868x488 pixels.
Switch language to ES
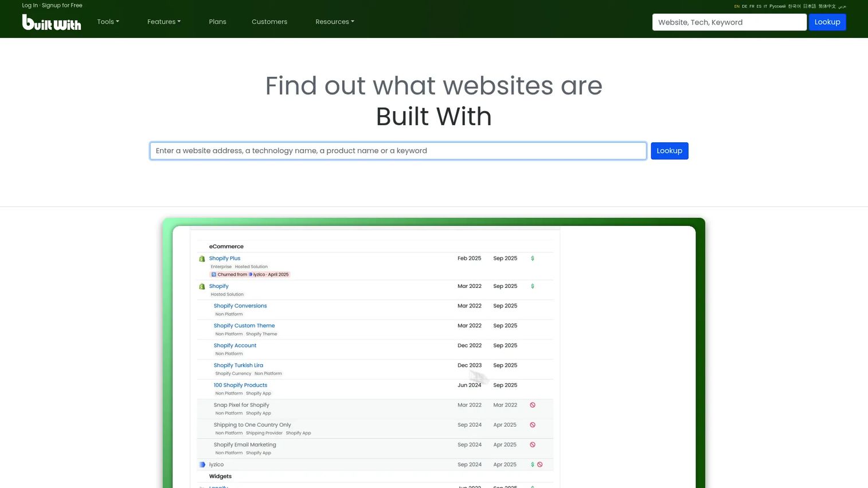click(758, 6)
